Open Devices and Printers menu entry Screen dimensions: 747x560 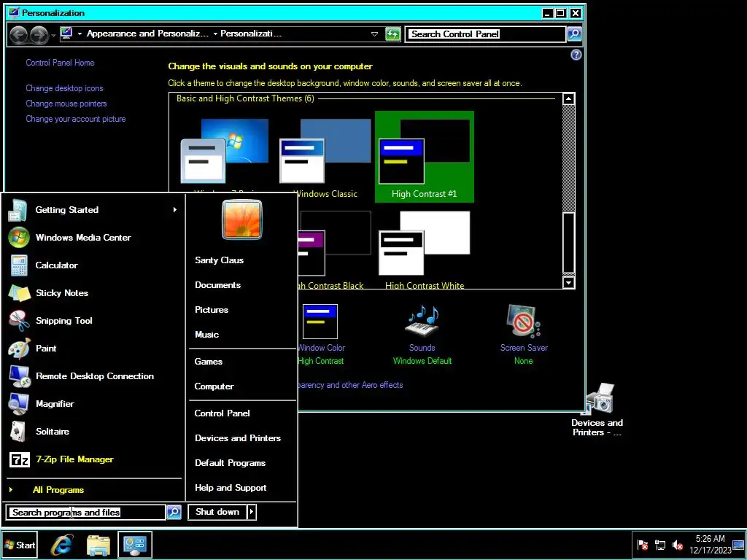(238, 438)
